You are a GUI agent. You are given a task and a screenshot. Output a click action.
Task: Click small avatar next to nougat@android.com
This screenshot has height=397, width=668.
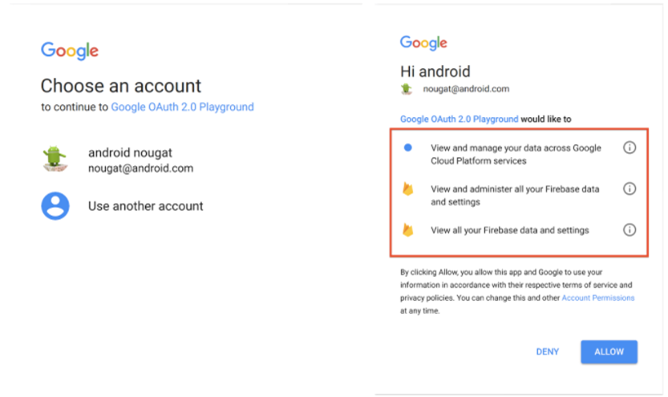pos(406,89)
